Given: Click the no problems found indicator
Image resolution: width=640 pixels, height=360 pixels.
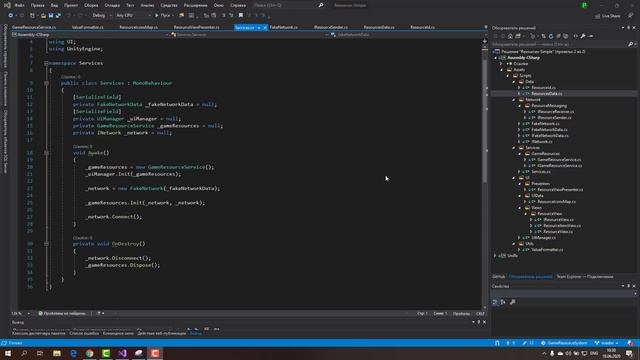Looking at the screenshot, I should click(62, 313).
